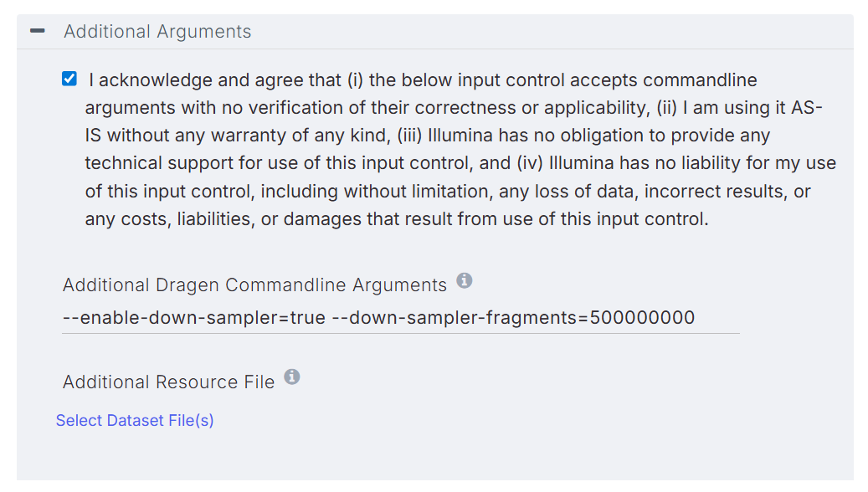Click blank end of the commandline arguments field
This screenshot has height=492, width=868.
718,318
